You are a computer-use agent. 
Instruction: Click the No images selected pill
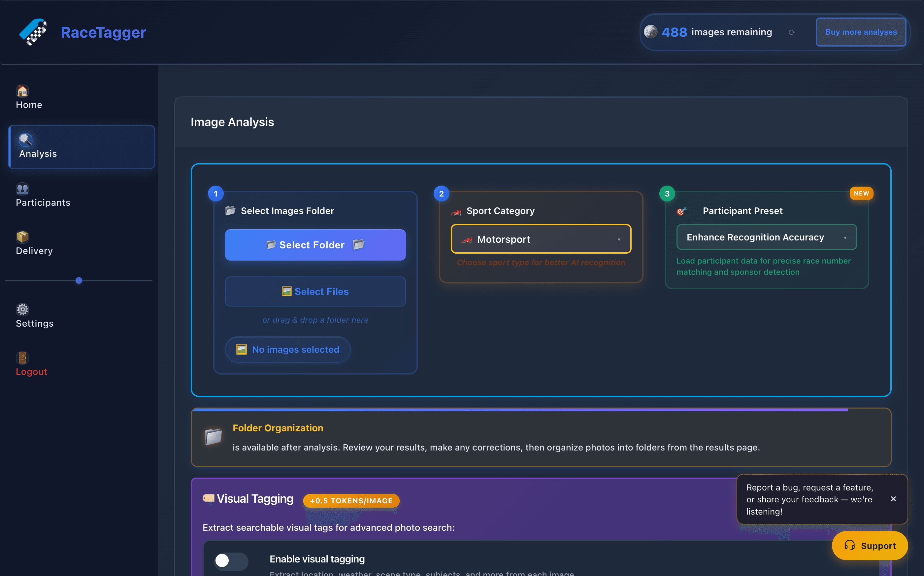point(288,349)
